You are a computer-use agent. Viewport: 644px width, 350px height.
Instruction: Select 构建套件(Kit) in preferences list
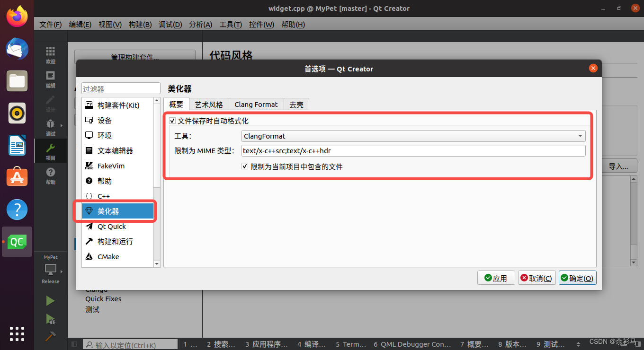118,105
